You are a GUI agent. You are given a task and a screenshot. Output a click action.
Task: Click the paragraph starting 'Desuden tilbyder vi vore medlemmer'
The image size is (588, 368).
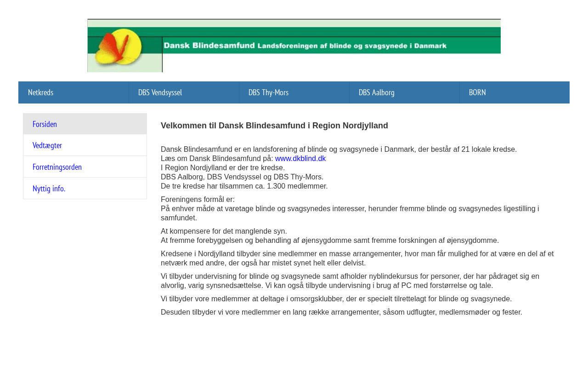pos(341,312)
